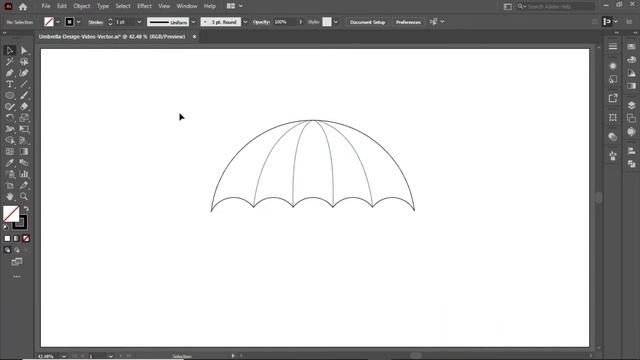
Task: Expand the Opacity slider arrow
Action: coord(301,22)
